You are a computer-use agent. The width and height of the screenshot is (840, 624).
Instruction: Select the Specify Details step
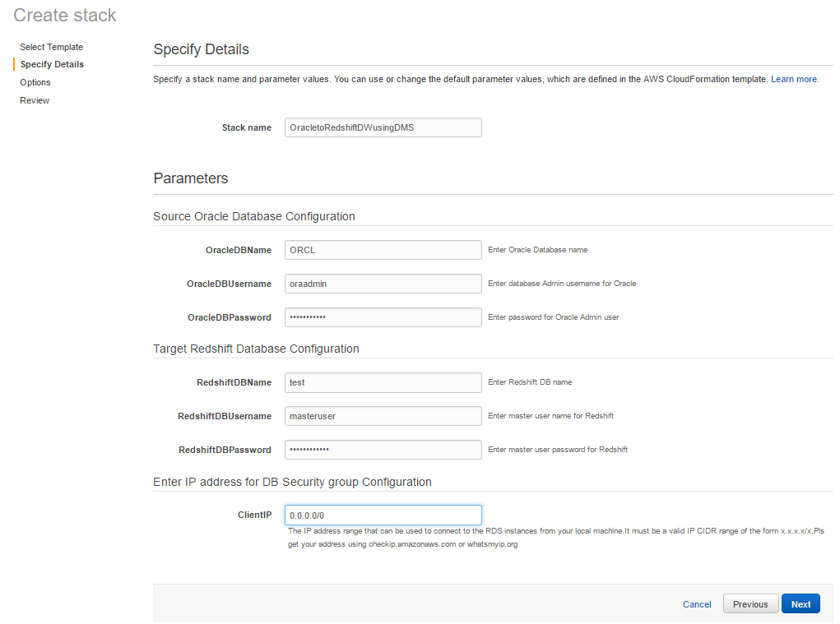pos(53,64)
